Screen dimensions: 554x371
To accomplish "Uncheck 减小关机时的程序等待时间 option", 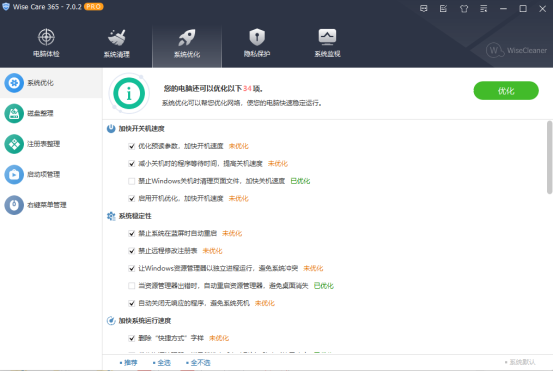I will [132, 164].
